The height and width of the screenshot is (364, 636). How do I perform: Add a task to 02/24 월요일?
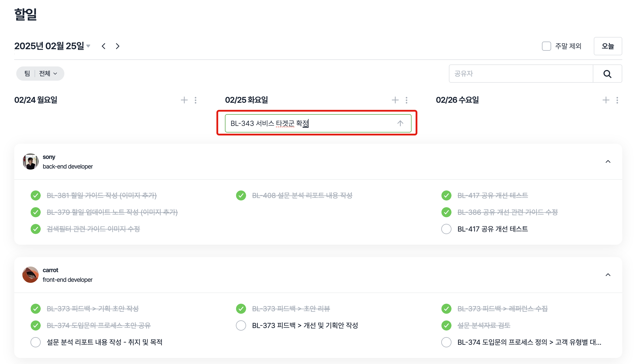point(184,100)
